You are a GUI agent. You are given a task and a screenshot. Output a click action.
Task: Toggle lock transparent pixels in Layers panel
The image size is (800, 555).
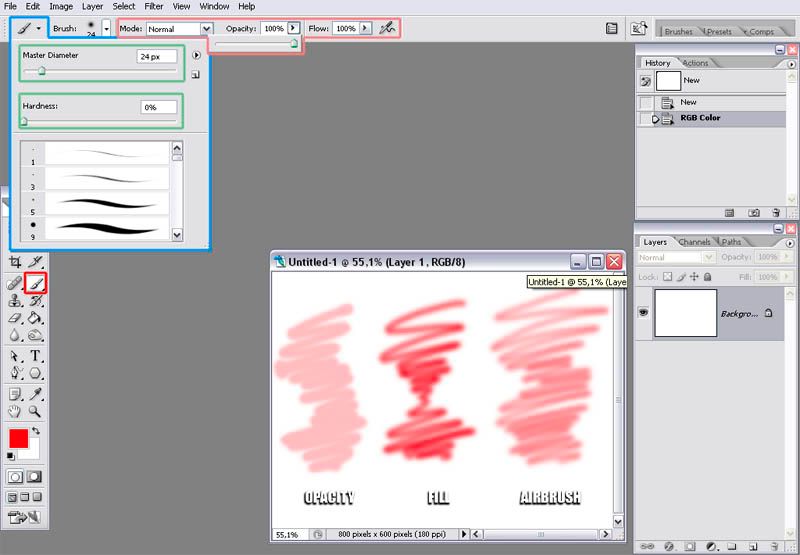pos(667,277)
